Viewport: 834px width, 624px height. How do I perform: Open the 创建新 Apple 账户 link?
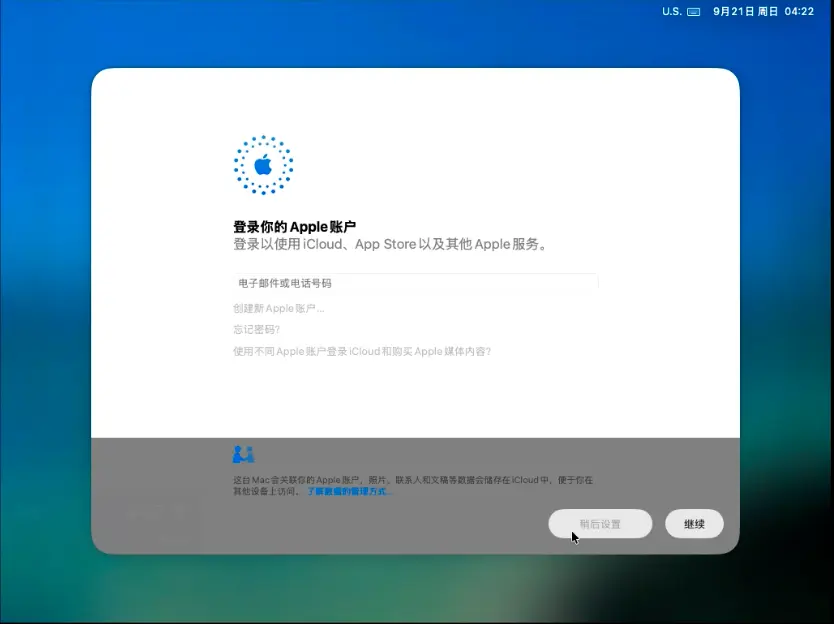click(279, 309)
